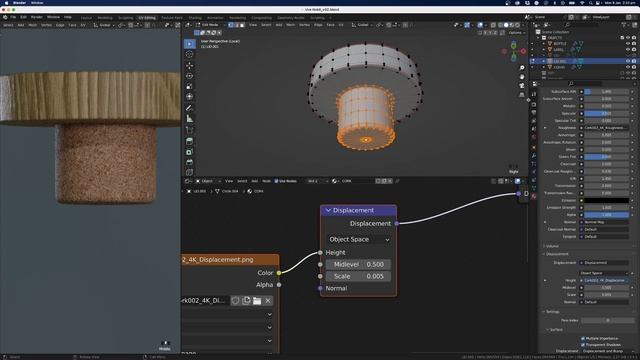Image resolution: width=640 pixels, height=360 pixels.
Task: Select the Select Box tool in viewport toolbar
Action: coord(189,44)
